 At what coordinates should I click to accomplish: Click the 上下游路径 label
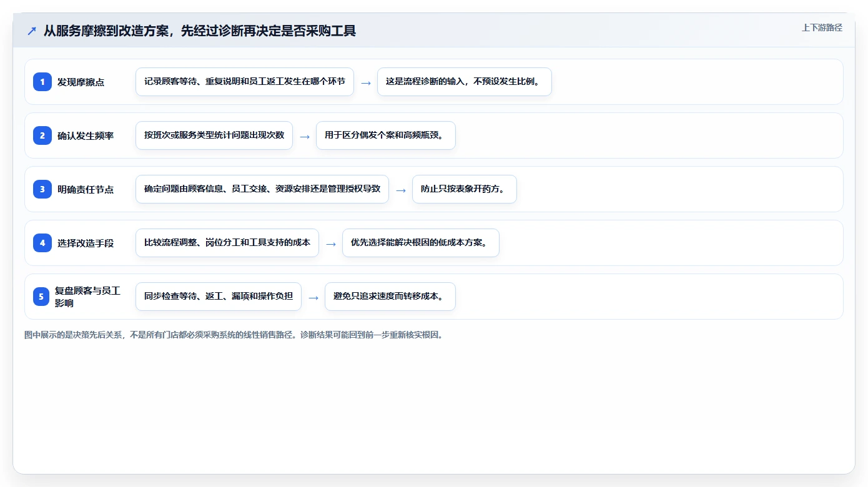(822, 27)
